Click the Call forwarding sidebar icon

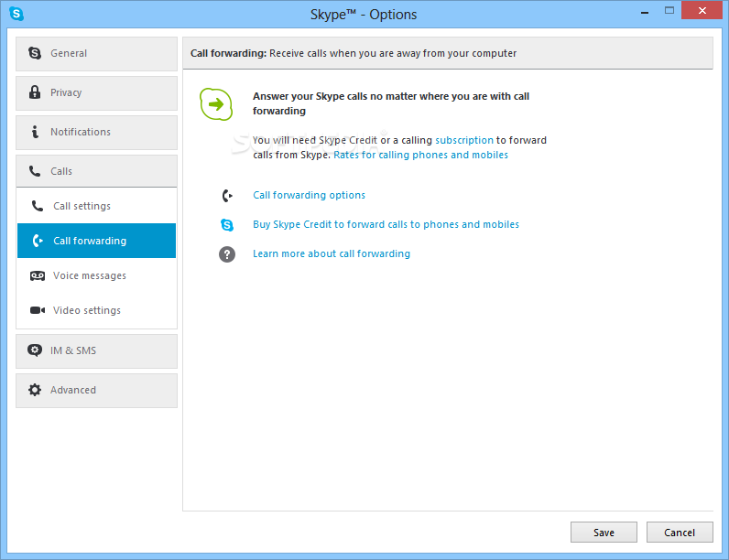coord(38,241)
